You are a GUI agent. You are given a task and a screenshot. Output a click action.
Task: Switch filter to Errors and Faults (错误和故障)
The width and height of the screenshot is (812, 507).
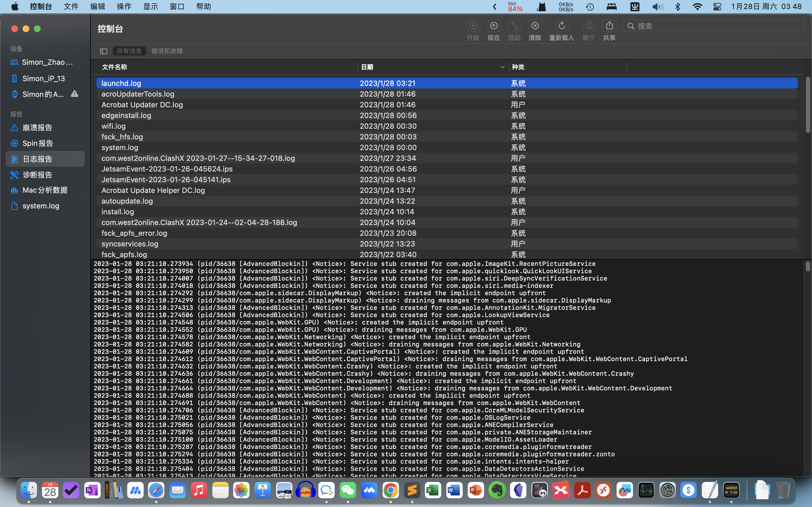pos(167,51)
